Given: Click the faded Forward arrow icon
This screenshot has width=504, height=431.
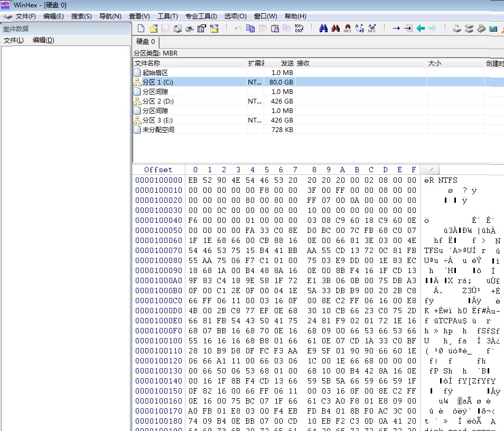Looking at the screenshot, I should (x=433, y=29).
